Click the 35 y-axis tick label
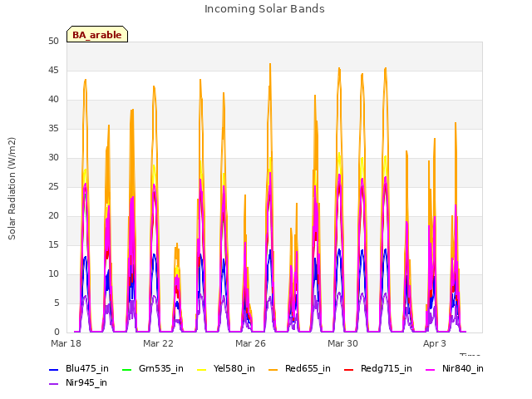The height and width of the screenshot is (399, 532). [x=53, y=129]
